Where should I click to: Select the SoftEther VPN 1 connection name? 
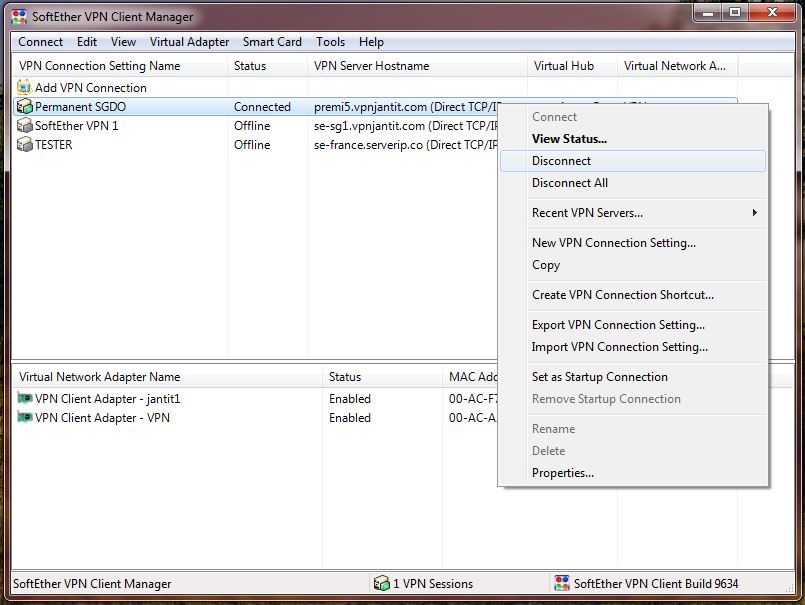point(76,126)
